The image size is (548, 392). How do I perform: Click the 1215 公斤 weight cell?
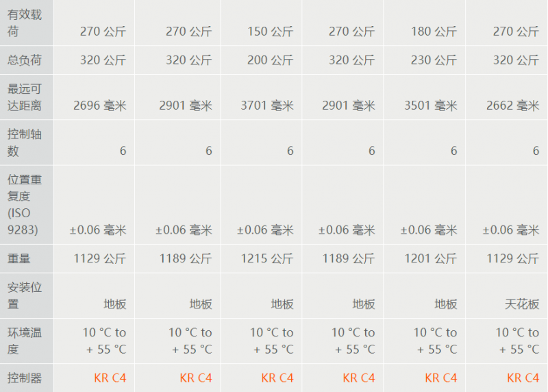coord(267,259)
